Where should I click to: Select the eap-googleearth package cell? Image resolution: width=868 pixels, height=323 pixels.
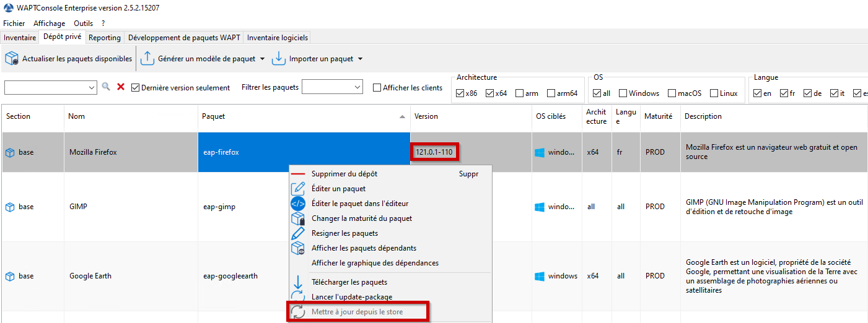click(243, 276)
